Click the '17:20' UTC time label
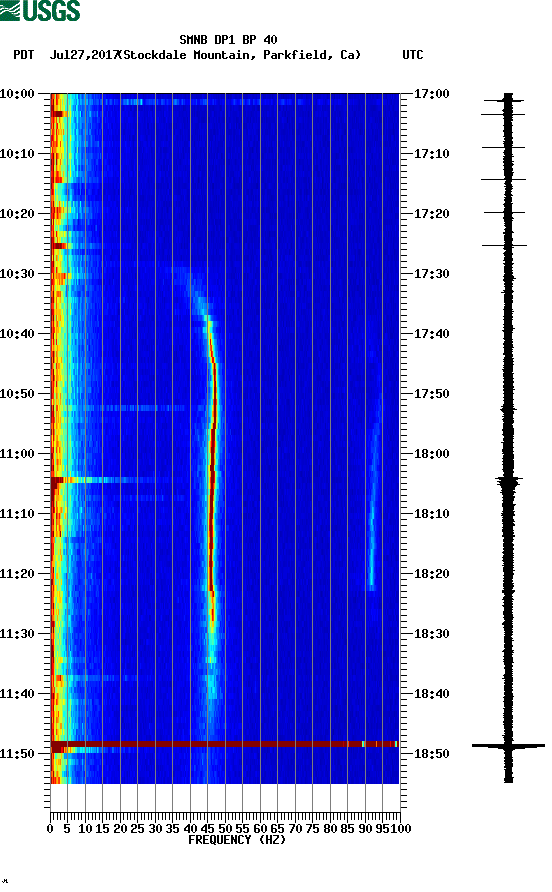The image size is (552, 892). [431, 214]
